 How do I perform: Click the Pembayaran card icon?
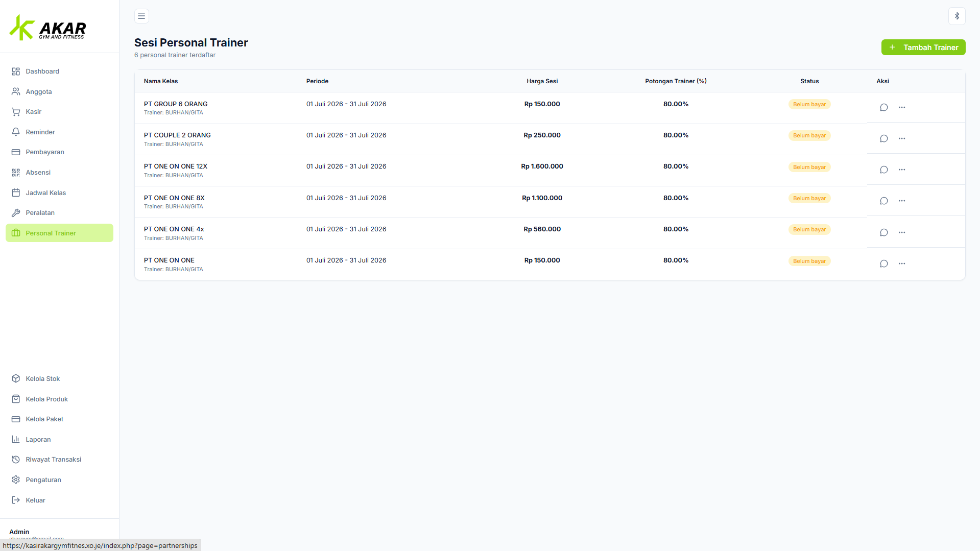(16, 152)
